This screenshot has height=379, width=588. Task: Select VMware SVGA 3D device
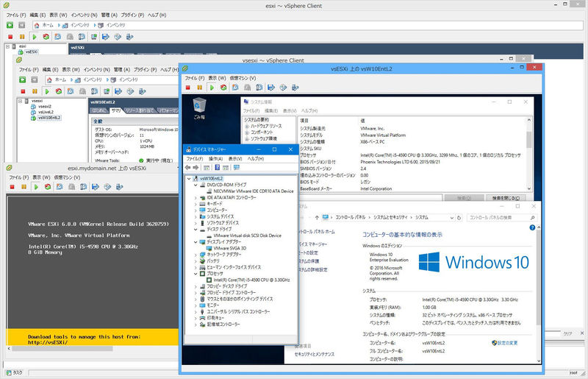[230, 248]
